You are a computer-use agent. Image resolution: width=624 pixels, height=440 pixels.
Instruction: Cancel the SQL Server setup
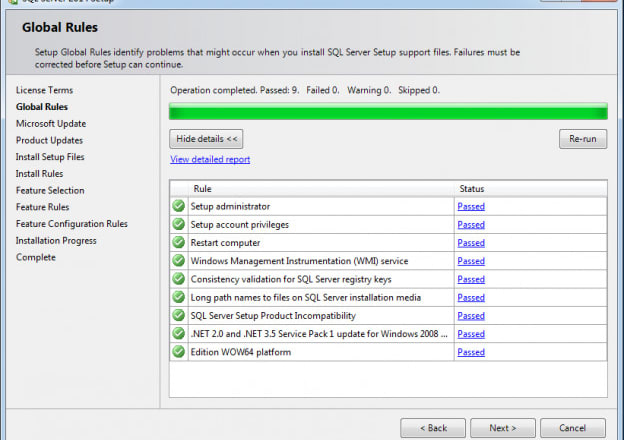573,428
